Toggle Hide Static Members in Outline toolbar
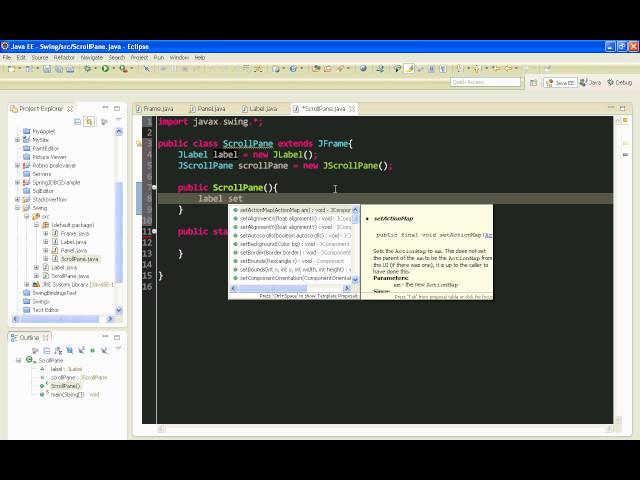The width and height of the screenshot is (640, 480). pyautogui.click(x=82, y=350)
